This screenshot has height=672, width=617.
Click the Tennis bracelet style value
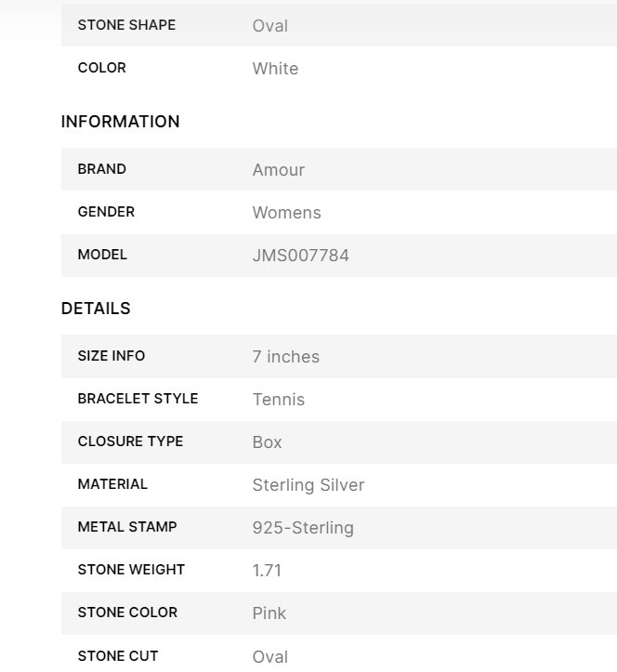pyautogui.click(x=278, y=400)
